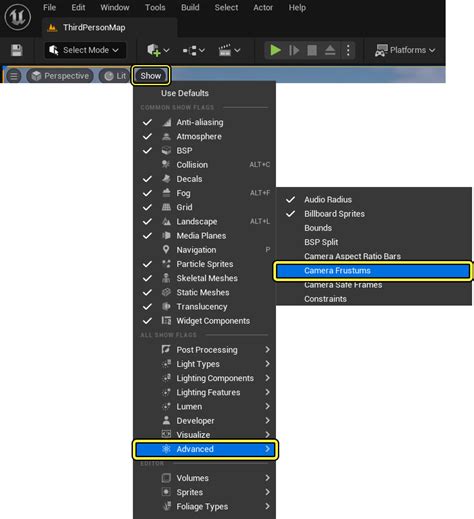Viewport: 474px width, 519px height.
Task: Enable Navigation show flag
Action: 204,250
